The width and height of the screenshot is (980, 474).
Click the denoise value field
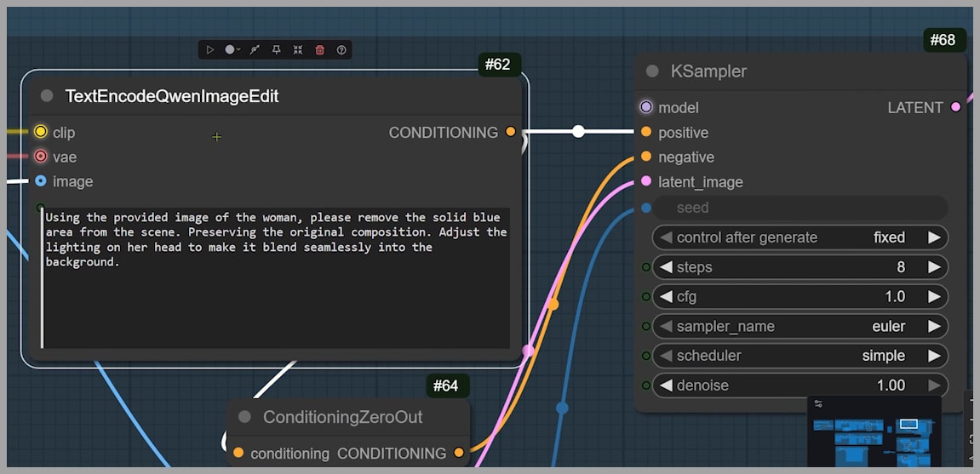[x=799, y=385]
